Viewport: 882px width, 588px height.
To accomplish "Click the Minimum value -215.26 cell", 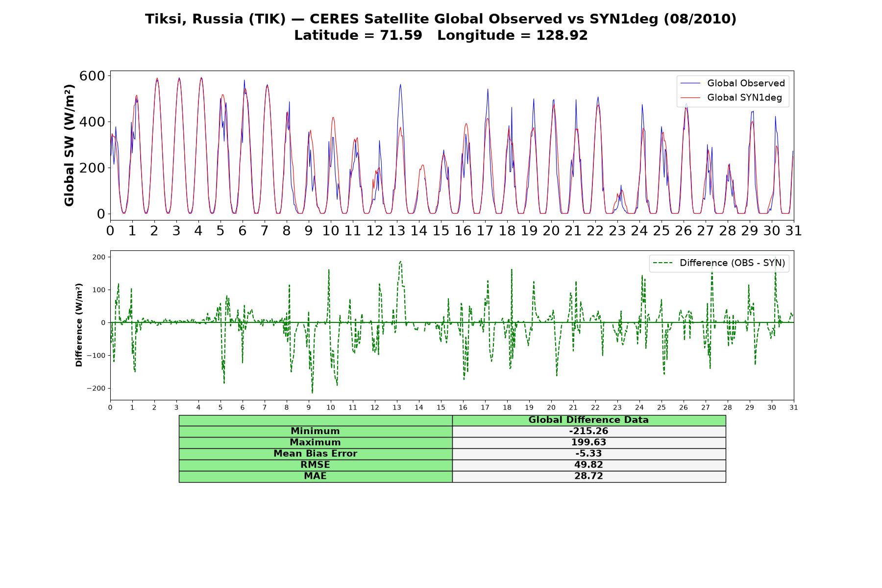I will coord(588,431).
